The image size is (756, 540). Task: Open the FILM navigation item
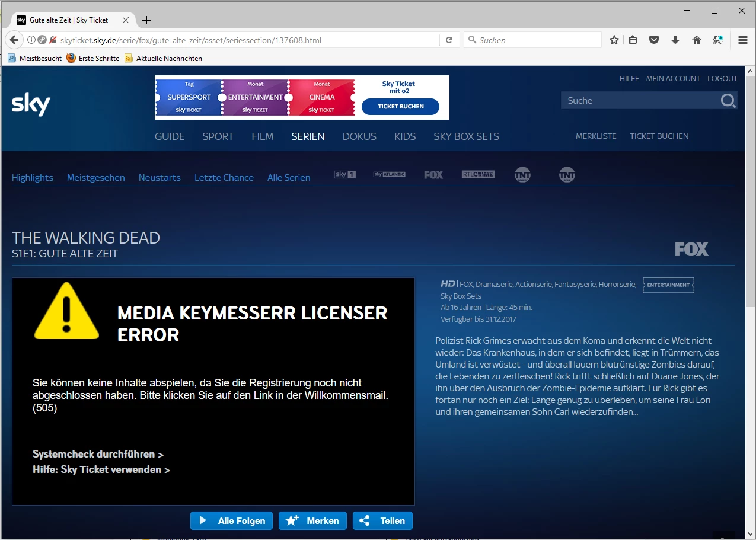[263, 136]
